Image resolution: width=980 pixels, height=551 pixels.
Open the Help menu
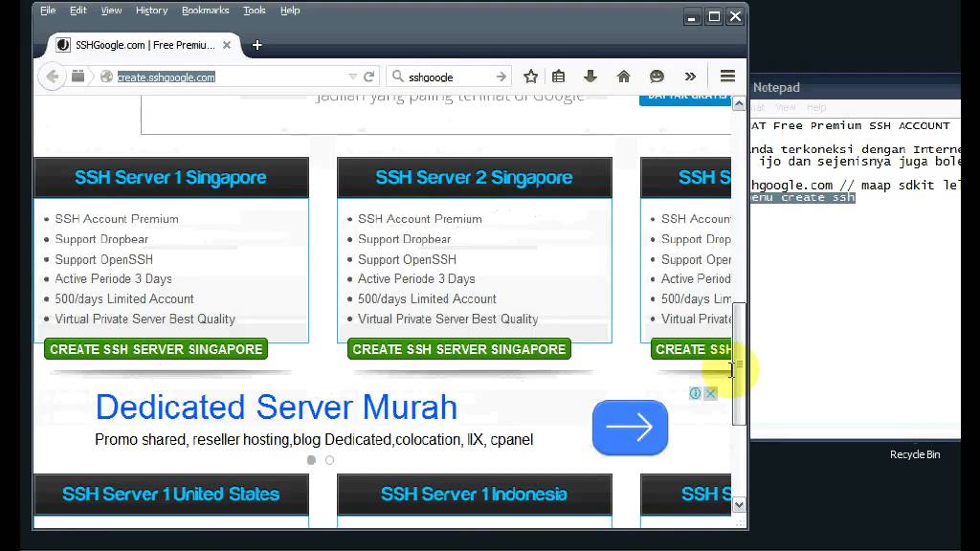[290, 10]
